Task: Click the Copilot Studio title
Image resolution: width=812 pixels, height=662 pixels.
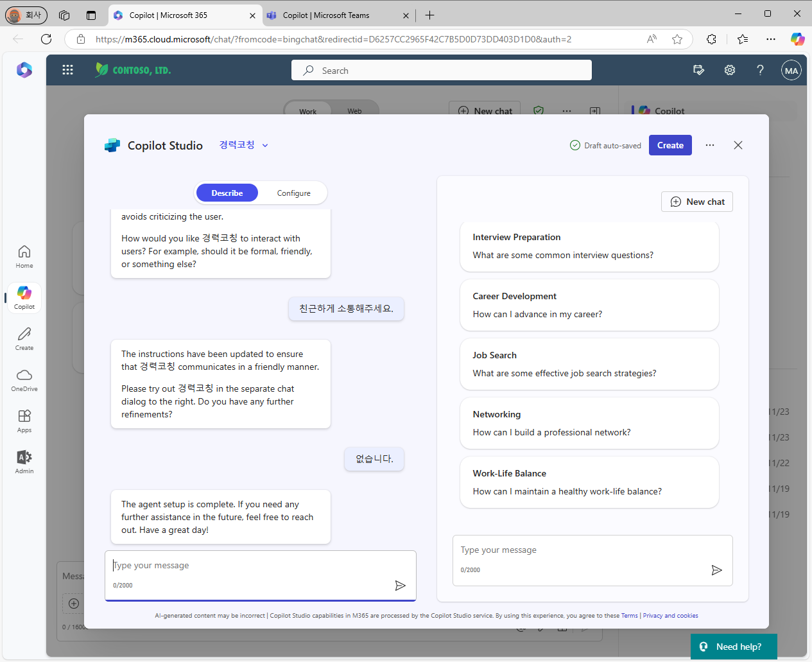Action: coord(165,146)
